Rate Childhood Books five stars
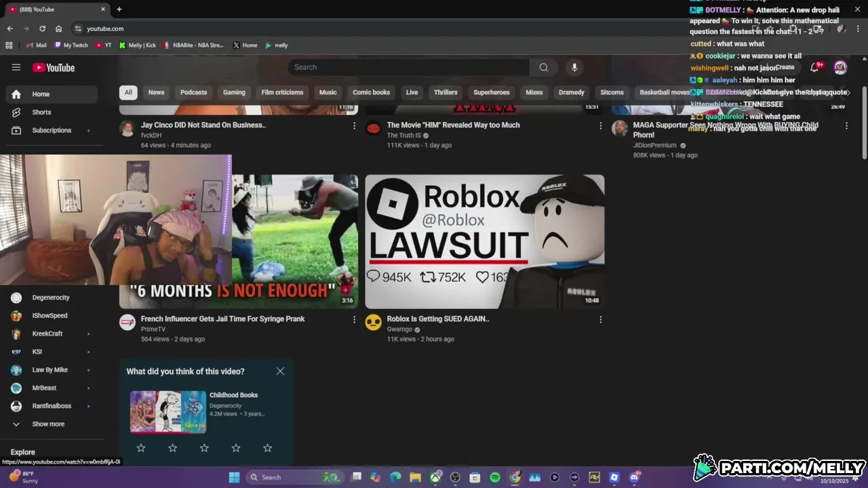 click(267, 448)
